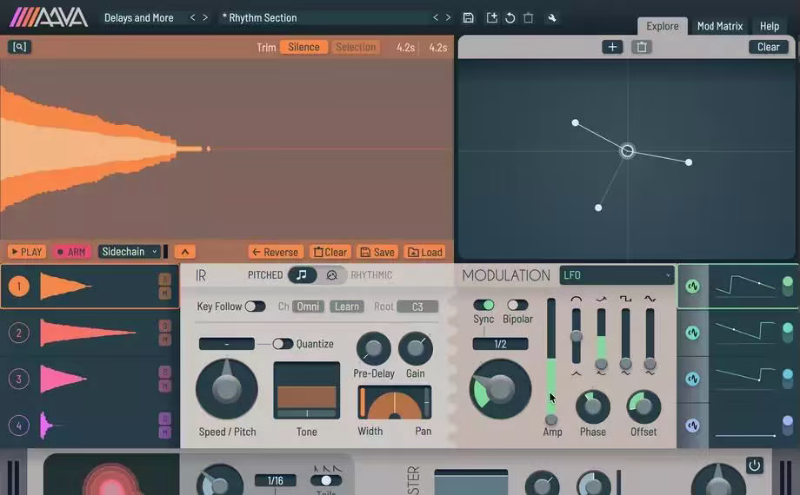Reverse the impulse response
Screen dimensions: 800x495
276,252
